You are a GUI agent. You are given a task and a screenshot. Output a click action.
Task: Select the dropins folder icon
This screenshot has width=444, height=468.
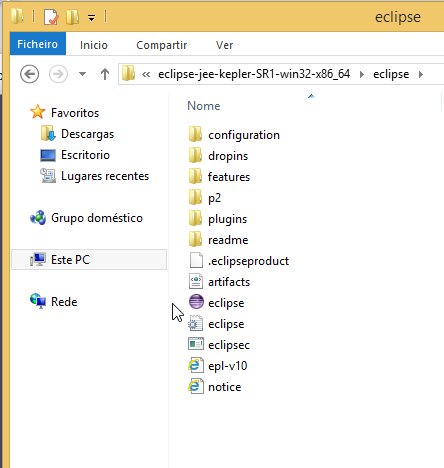coord(195,155)
